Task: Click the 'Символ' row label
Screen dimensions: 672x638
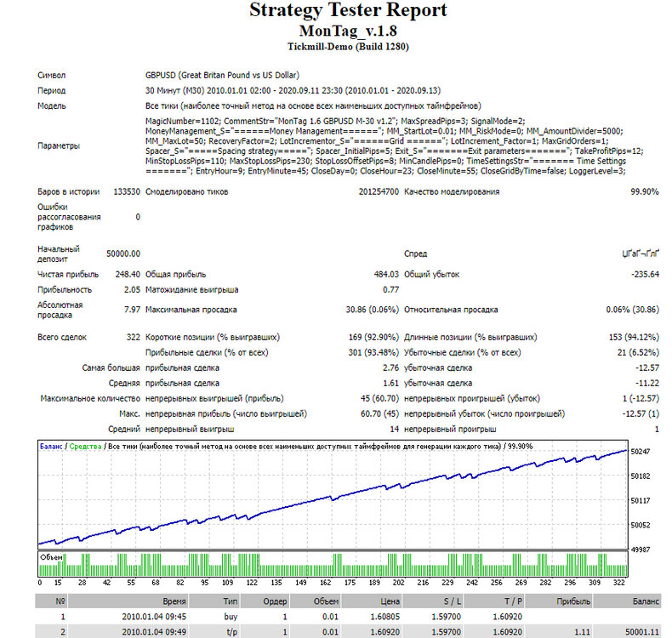Action: pos(51,76)
